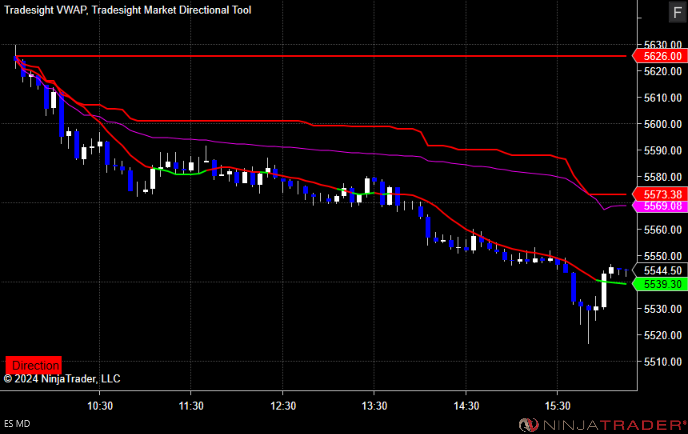Image resolution: width=688 pixels, height=434 pixels.
Task: Click the 10:30 time axis label
Action: (100, 406)
